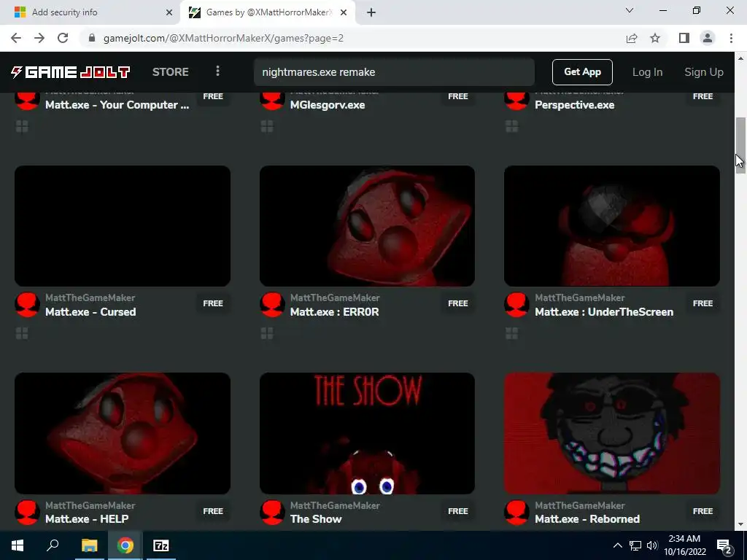Click the developer avatar beside Matt.exe - HELP
747x560 pixels.
coord(27,513)
